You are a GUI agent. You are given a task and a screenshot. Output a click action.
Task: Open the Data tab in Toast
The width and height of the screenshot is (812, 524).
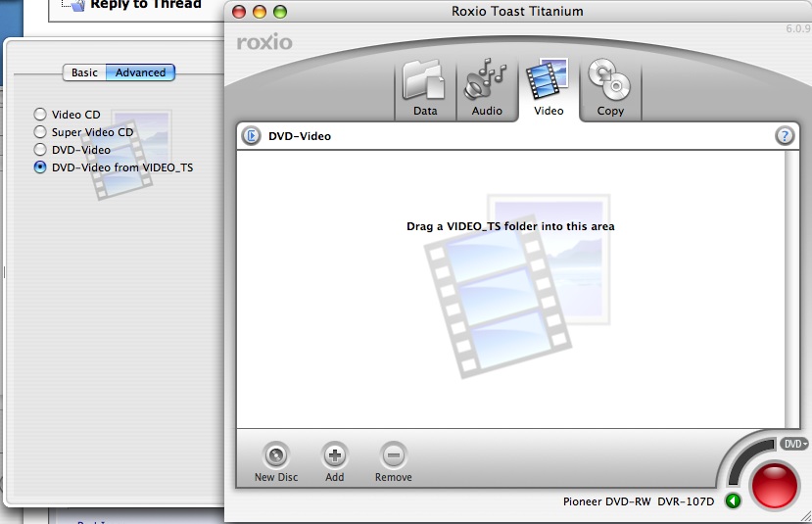(425, 89)
